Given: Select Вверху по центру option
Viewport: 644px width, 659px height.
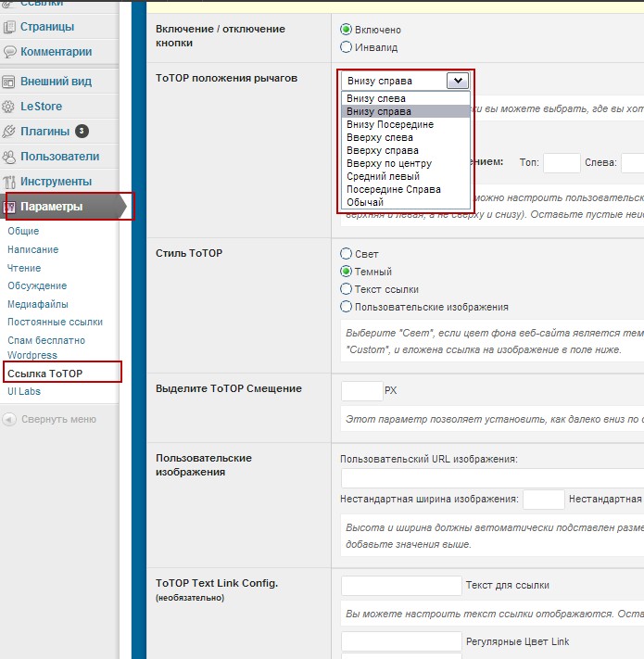Looking at the screenshot, I should coord(406,163).
